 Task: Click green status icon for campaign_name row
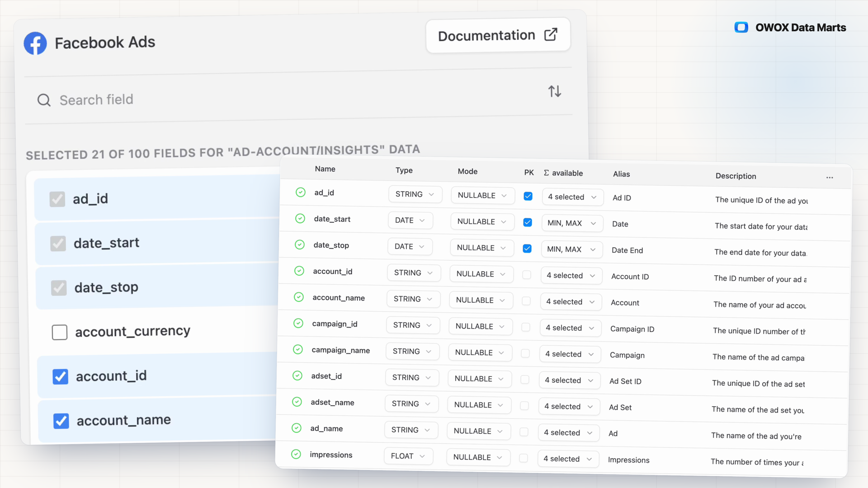[x=298, y=350]
